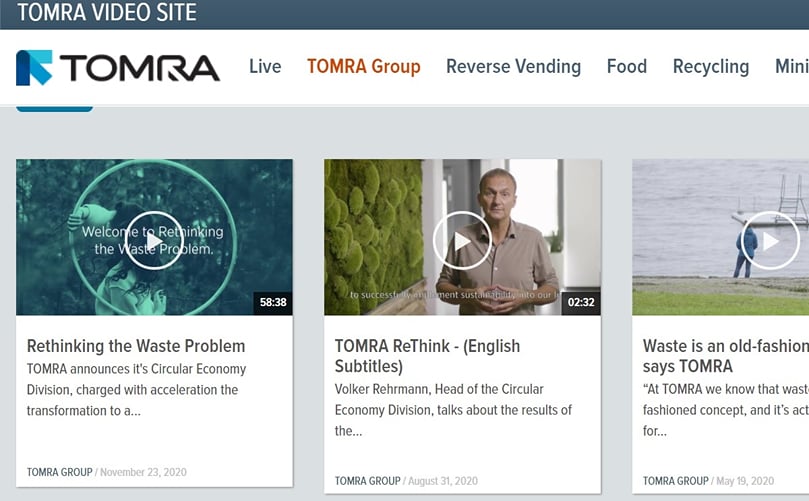Go to the Food section
Screen dimensions: 809x501
(x=627, y=67)
